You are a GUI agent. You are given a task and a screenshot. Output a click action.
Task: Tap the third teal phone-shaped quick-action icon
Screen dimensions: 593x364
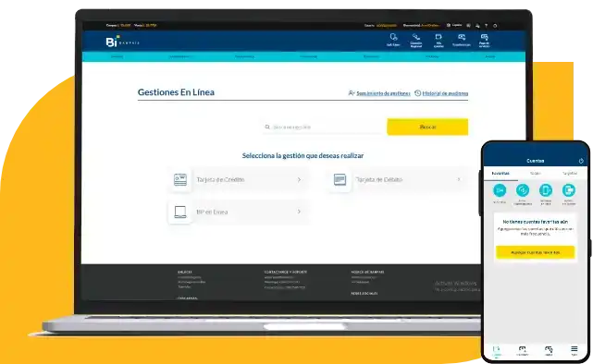pyautogui.click(x=546, y=190)
